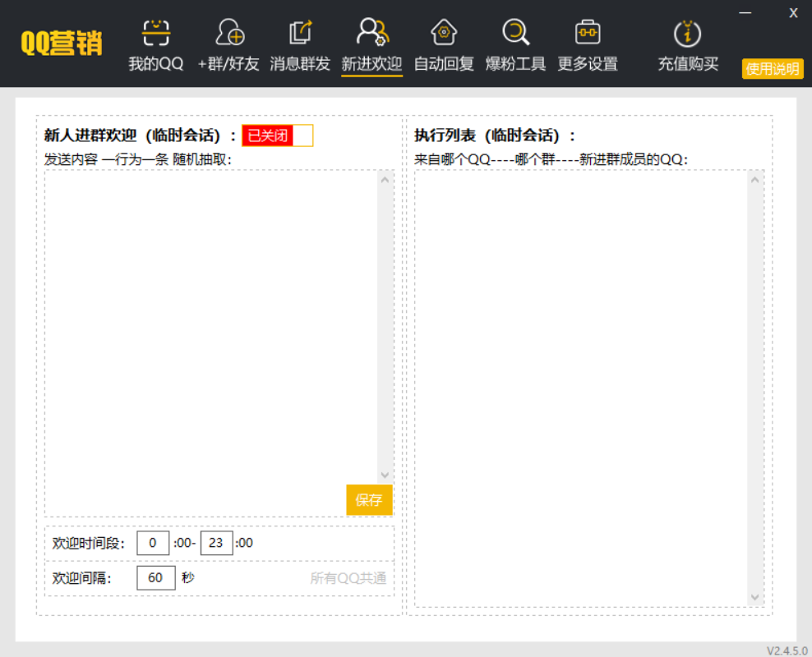This screenshot has width=812, height=657.
Task: Click the 执行列表 (临时会话) heading
Action: (x=495, y=136)
